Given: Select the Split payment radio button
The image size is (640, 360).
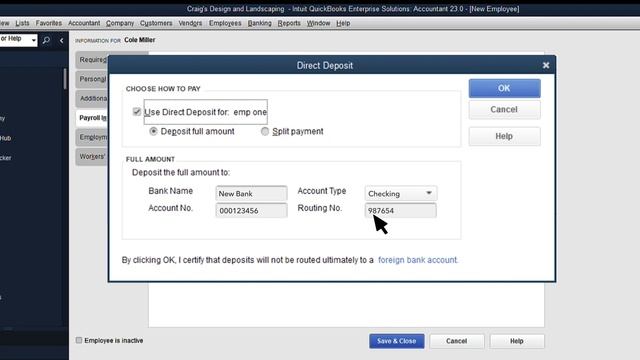Looking at the screenshot, I should [x=265, y=131].
